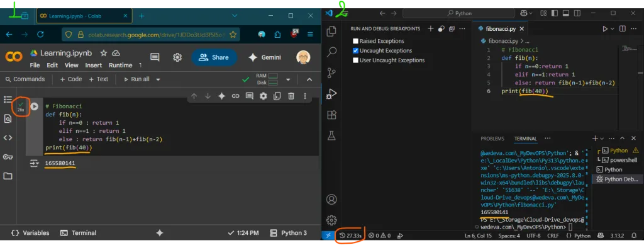Open Colab File menu
The width and height of the screenshot is (644, 245).
35,66
